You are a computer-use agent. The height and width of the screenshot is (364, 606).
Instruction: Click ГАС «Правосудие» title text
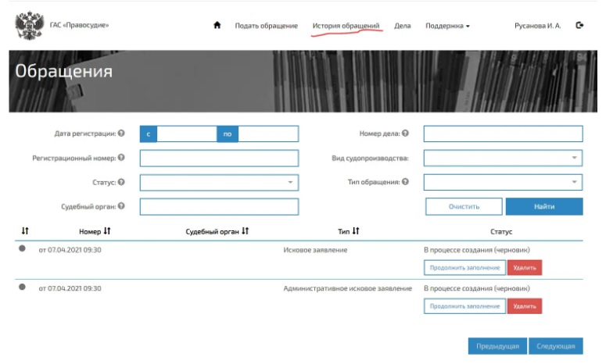(79, 25)
